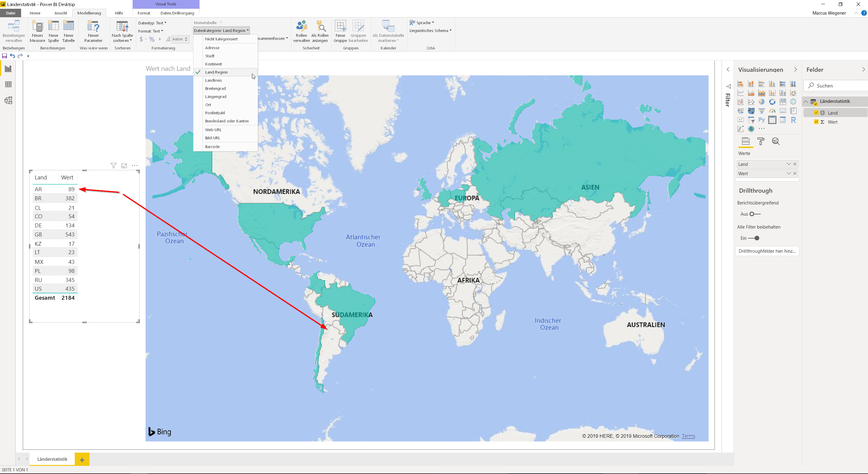This screenshot has width=868, height=474.
Task: Collapse the Visualisierungen pane chevron
Action: coord(796,69)
